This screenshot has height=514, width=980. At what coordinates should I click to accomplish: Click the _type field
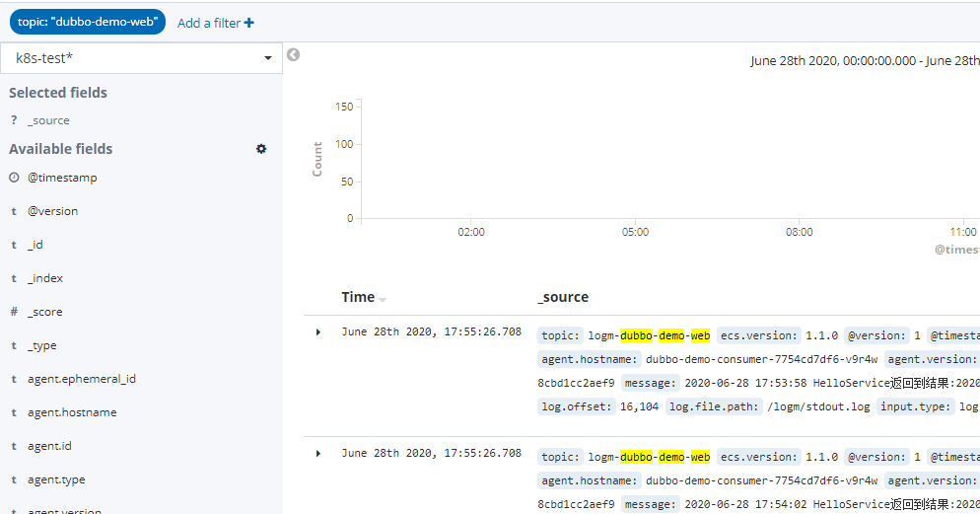[x=41, y=346]
